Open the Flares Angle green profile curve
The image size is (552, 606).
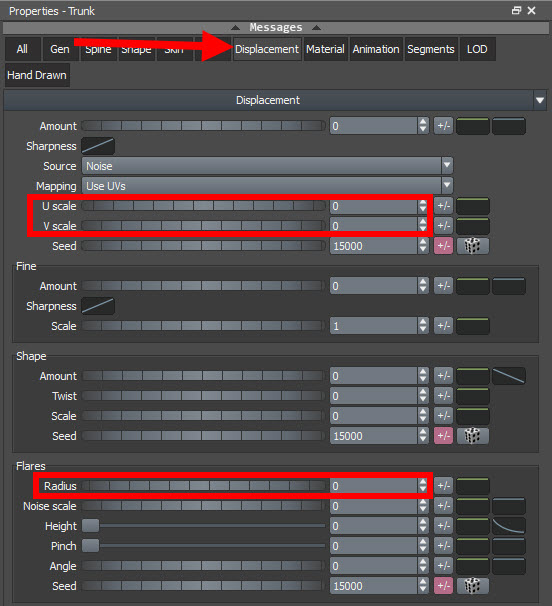[472, 566]
